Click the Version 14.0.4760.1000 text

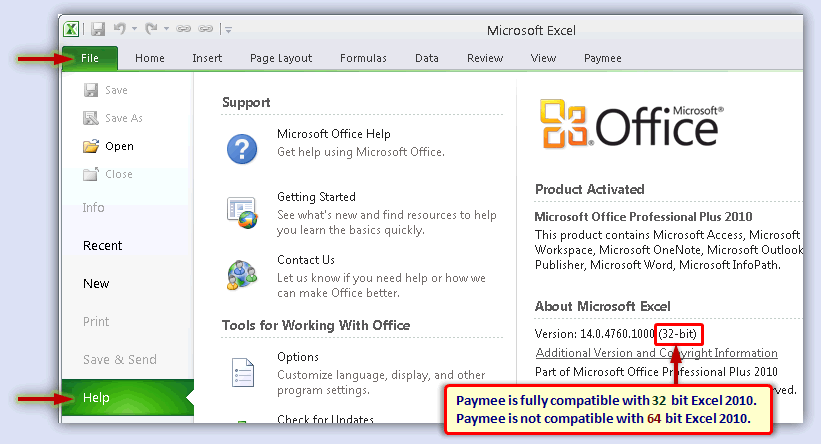click(x=594, y=334)
